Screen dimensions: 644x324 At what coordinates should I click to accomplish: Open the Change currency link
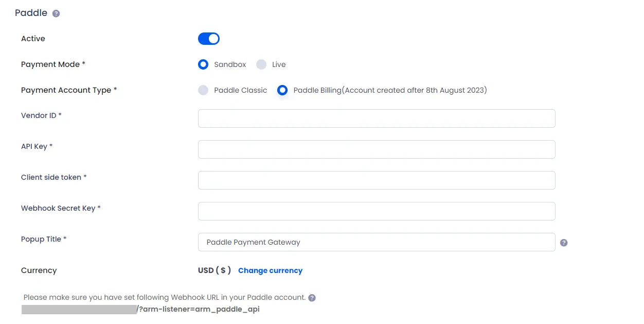(270, 270)
